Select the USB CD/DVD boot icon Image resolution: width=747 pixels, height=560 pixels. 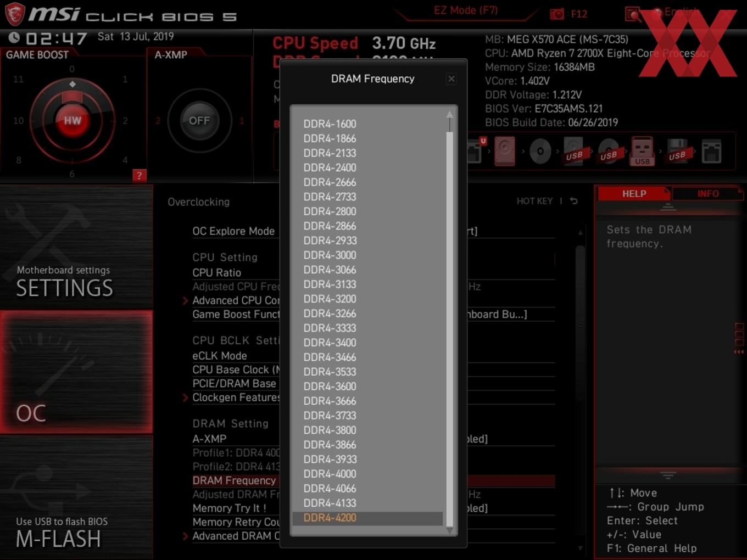coord(608,152)
